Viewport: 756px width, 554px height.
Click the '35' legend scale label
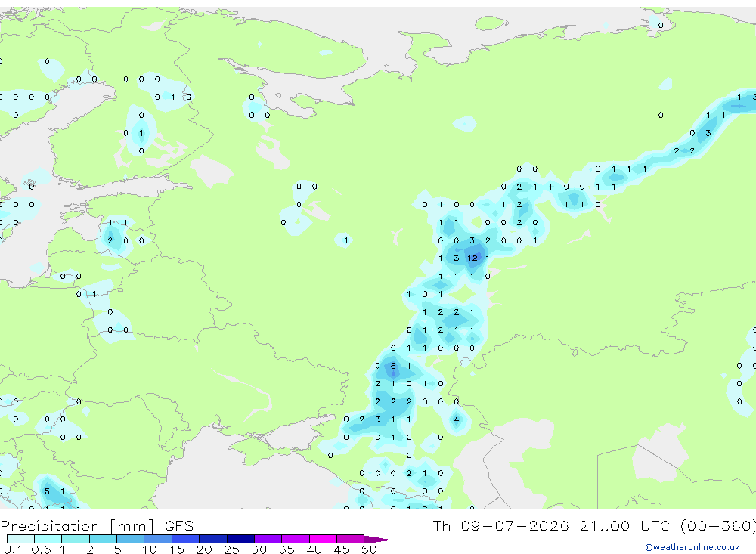coord(287,549)
